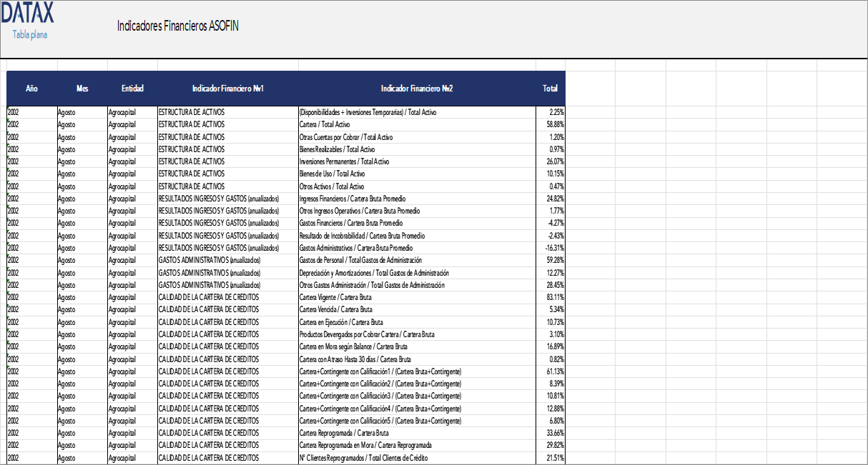This screenshot has width=868, height=465.
Task: Click the DATAX logo
Action: click(x=29, y=14)
